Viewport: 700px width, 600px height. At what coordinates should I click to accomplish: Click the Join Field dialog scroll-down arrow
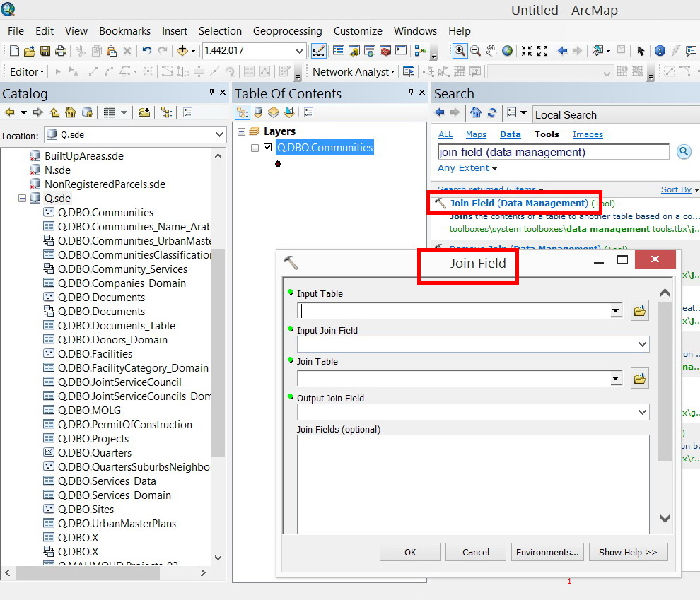tap(665, 518)
